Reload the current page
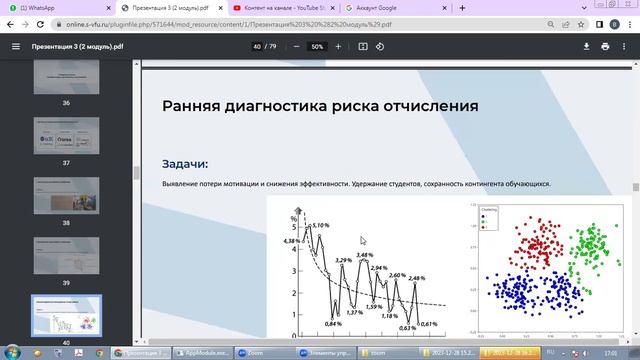640x360 pixels. point(40,24)
